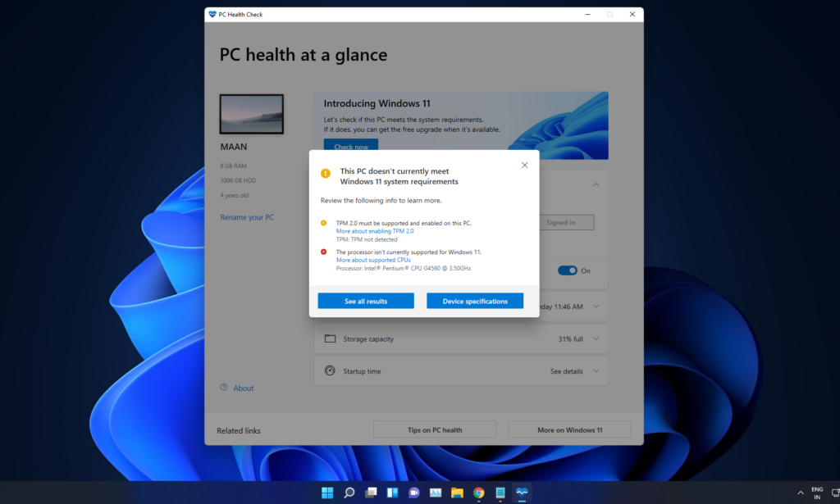
Task: Follow More about supported CPUs link
Action: [x=373, y=260]
